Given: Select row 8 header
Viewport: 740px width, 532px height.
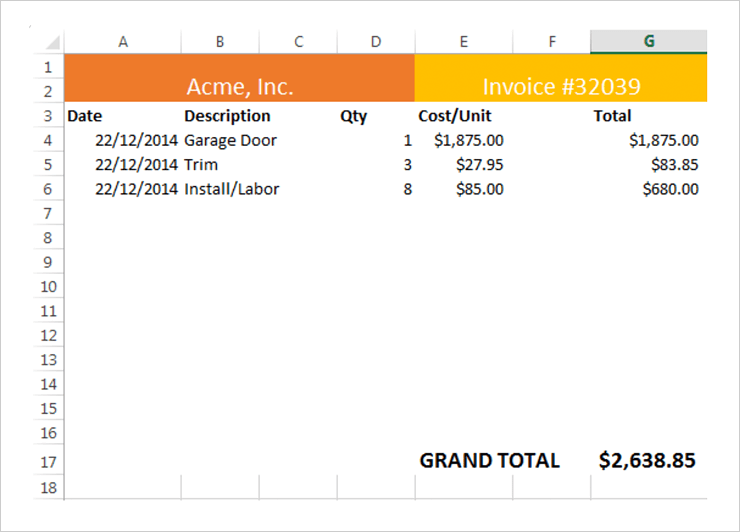Looking at the screenshot, I should click(48, 237).
